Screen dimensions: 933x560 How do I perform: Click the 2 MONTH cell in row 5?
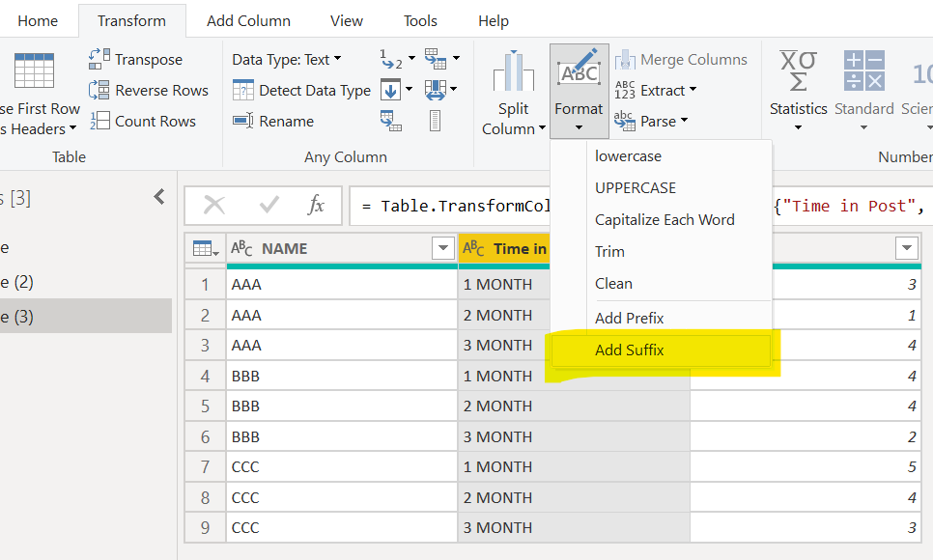pos(575,406)
